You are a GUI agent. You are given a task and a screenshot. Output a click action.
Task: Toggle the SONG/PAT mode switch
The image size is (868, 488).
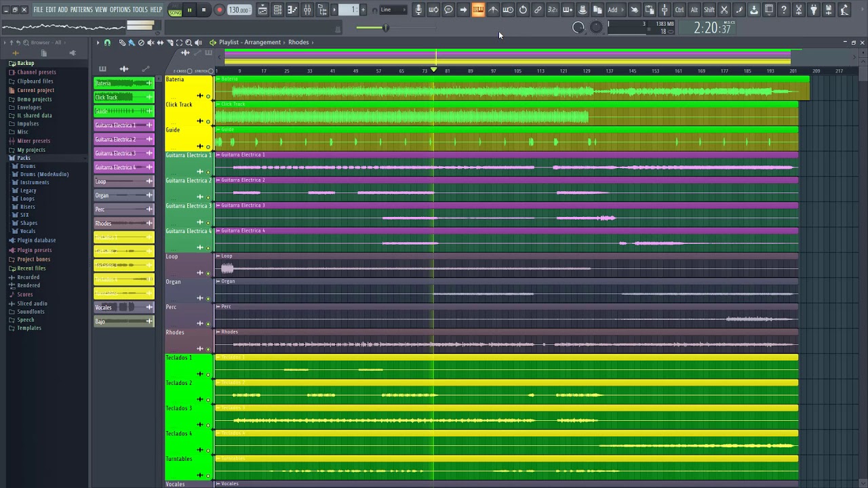click(x=175, y=10)
